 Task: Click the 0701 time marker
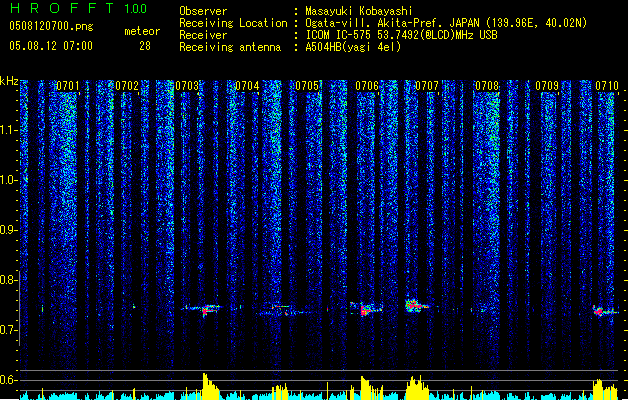pyautogui.click(x=67, y=86)
